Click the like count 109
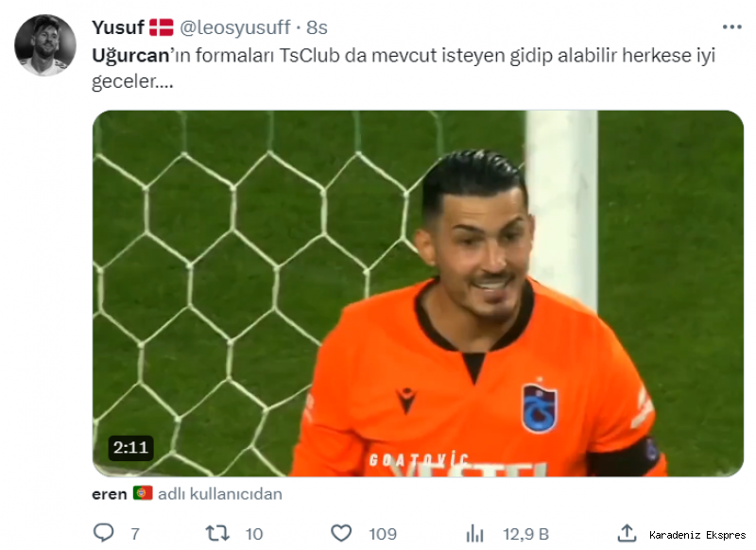 point(383,534)
